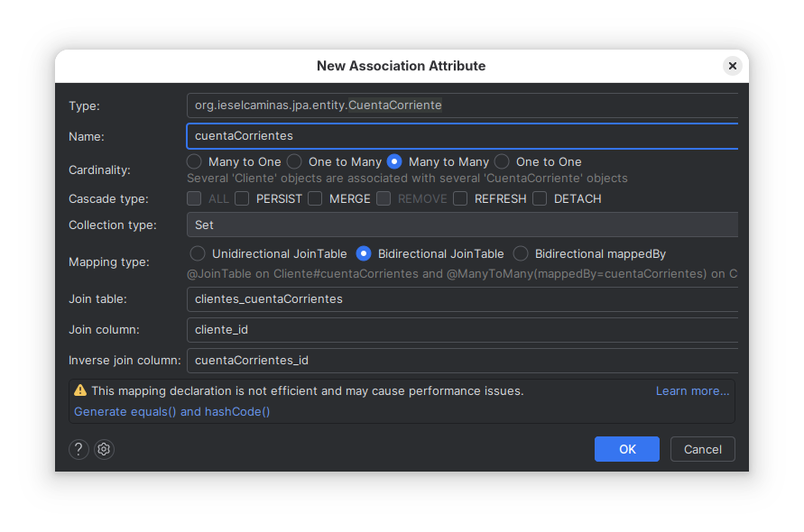Focus the Inverse join column field
The width and height of the screenshot is (804, 532).
[x=462, y=360]
